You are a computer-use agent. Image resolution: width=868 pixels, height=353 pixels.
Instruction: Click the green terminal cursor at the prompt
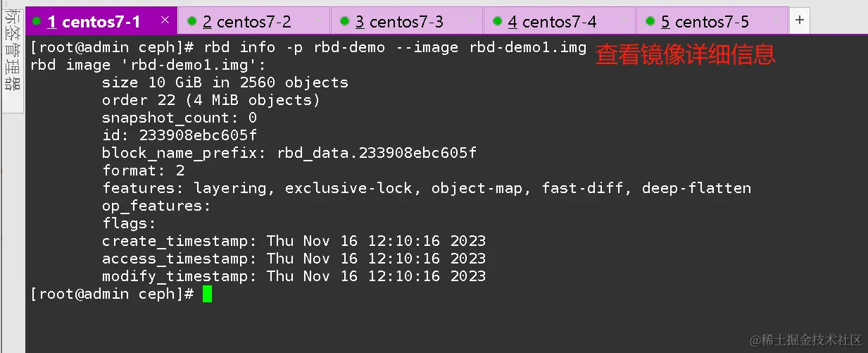point(207,294)
